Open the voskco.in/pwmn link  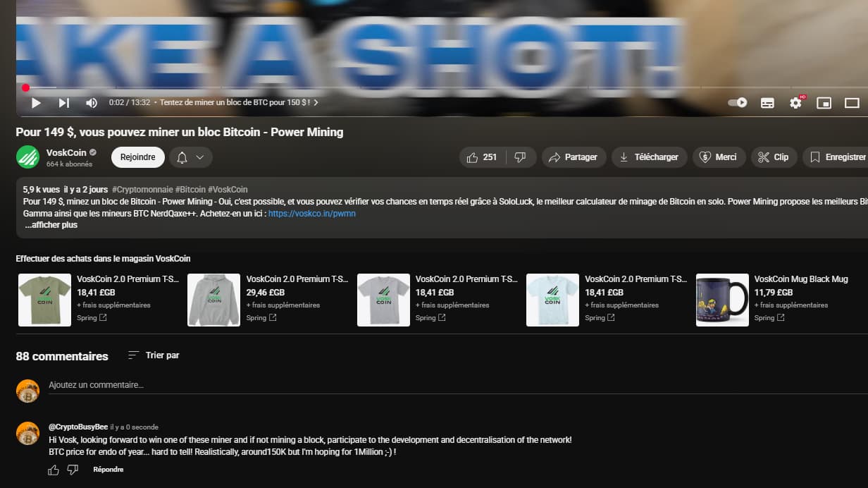312,213
